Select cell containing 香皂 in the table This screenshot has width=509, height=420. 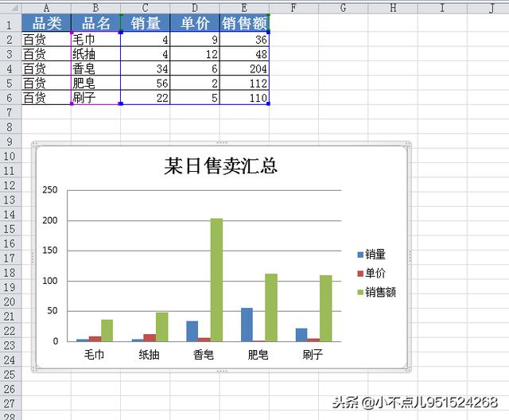[x=95, y=68]
